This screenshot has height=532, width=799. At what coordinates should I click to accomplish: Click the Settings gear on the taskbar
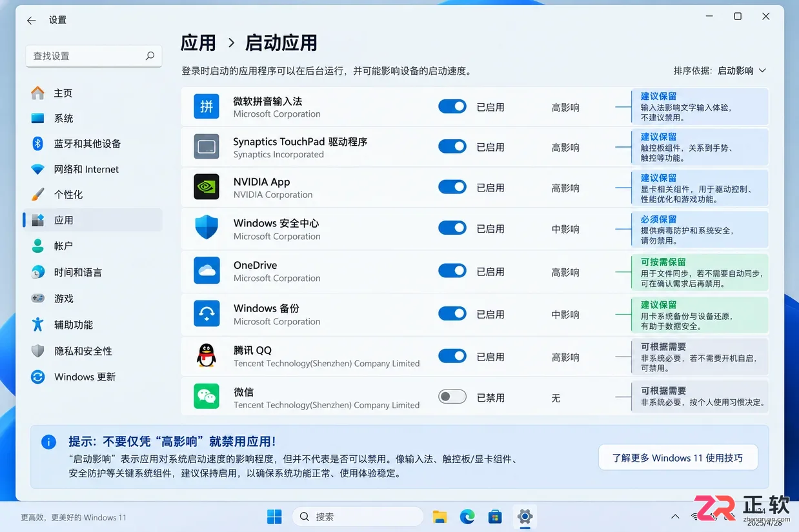(525, 517)
